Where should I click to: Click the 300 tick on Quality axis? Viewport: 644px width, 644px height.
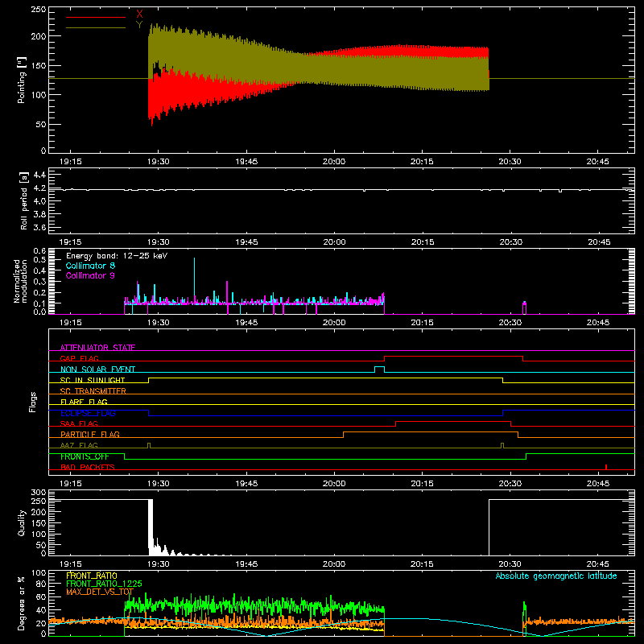pyautogui.click(x=38, y=493)
